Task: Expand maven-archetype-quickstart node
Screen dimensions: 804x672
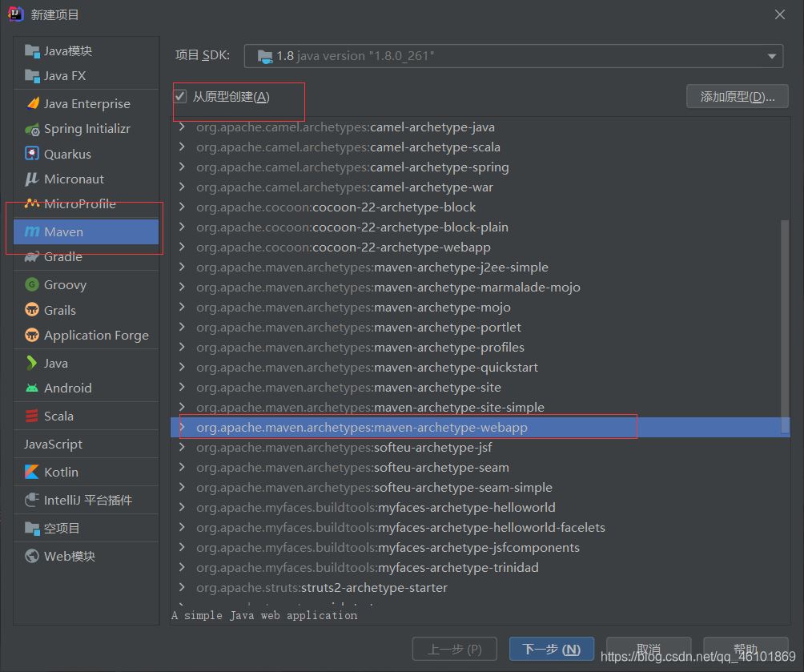Action: [182, 367]
